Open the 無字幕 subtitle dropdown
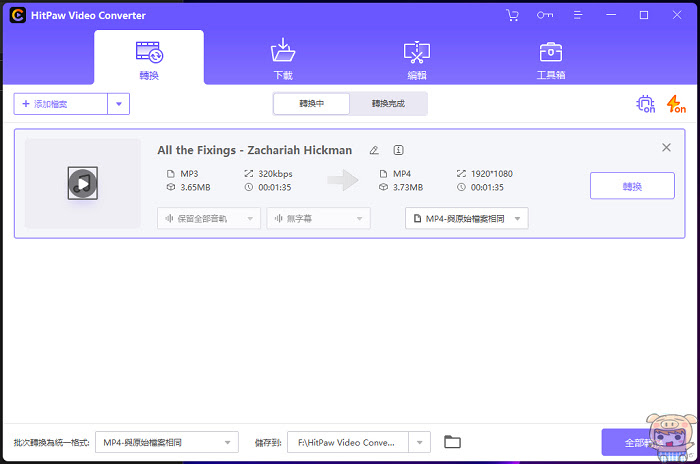 point(318,218)
